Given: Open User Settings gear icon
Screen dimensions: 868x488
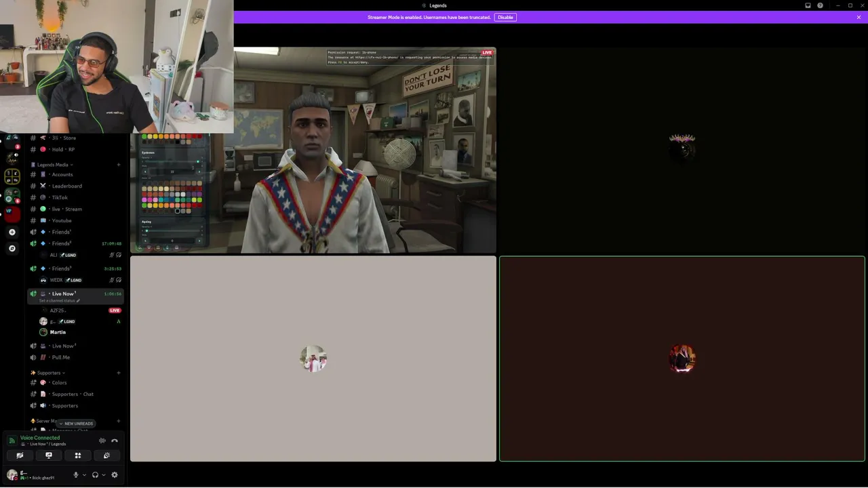Looking at the screenshot, I should point(115,475).
